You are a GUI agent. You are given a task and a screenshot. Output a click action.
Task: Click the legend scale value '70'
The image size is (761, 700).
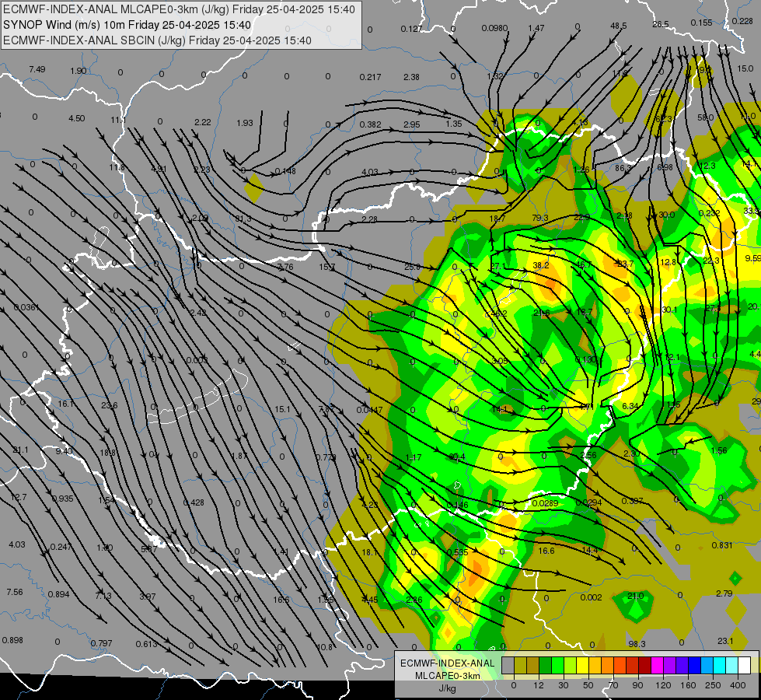[613, 685]
